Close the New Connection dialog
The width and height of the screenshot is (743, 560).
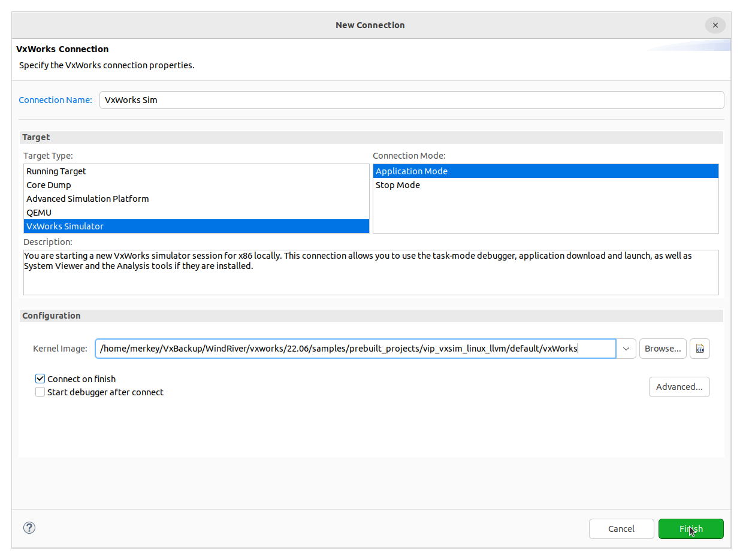coord(715,25)
